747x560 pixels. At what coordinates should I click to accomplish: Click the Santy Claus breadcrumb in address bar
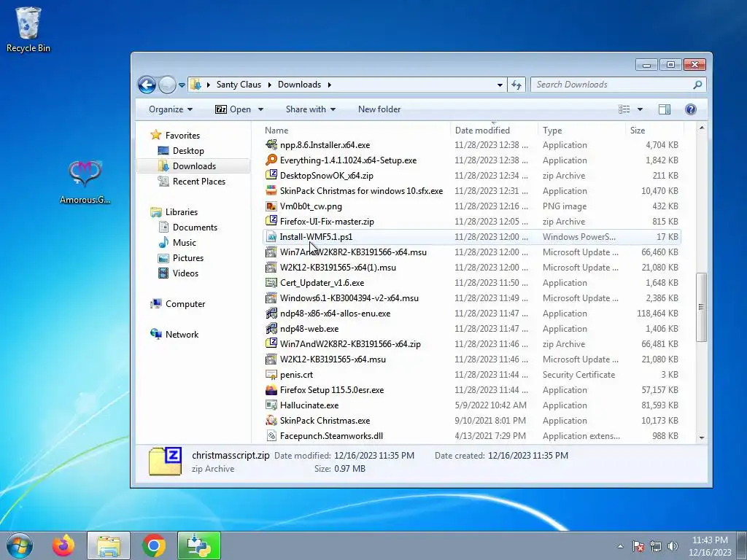(x=239, y=85)
